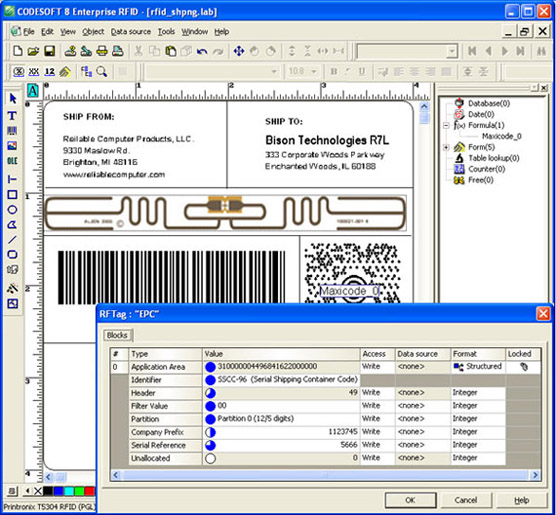Click the lock icon in Application Area row

524,367
